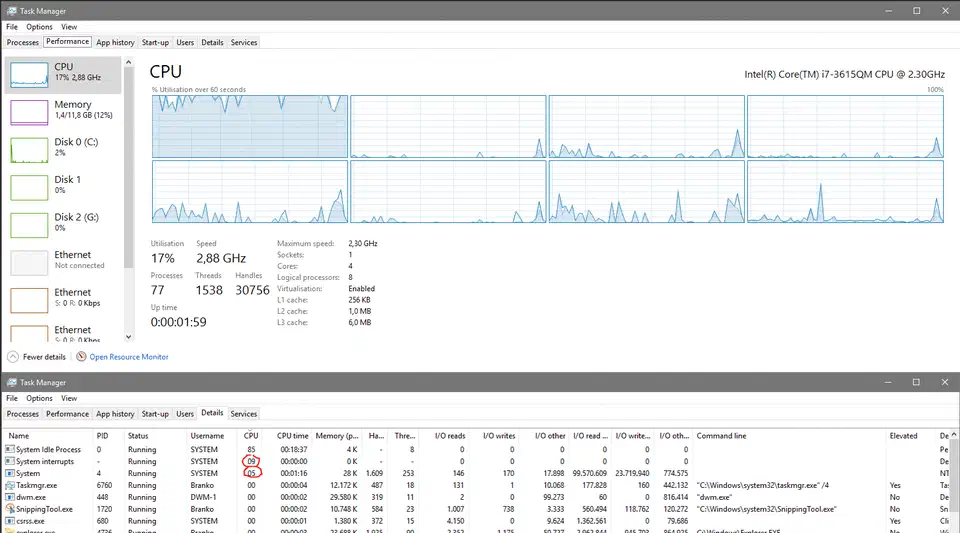Open File menu in bottom Task Manager
Screen dimensions: 960x533
pos(12,398)
